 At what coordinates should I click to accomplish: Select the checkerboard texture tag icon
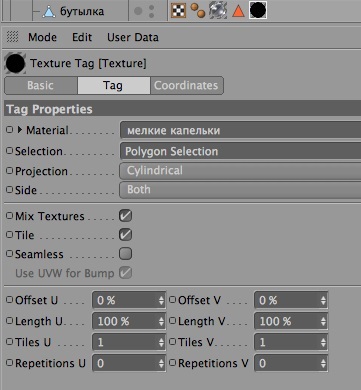(x=178, y=10)
